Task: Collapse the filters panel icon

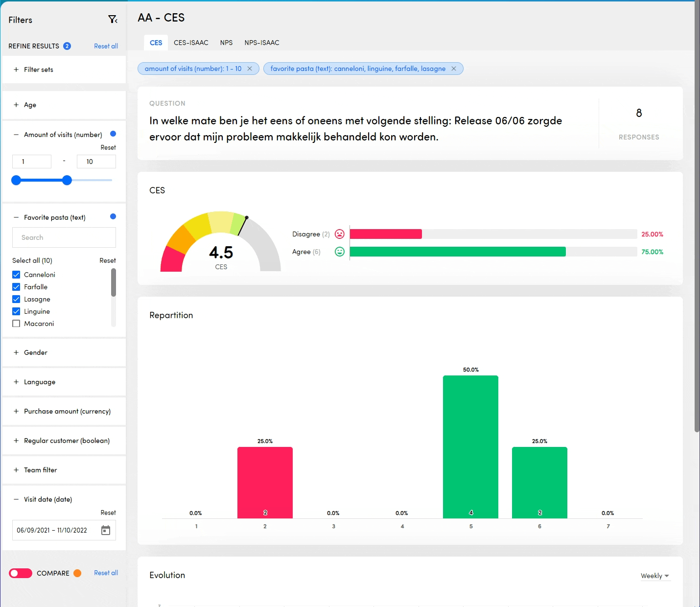Action: point(113,20)
